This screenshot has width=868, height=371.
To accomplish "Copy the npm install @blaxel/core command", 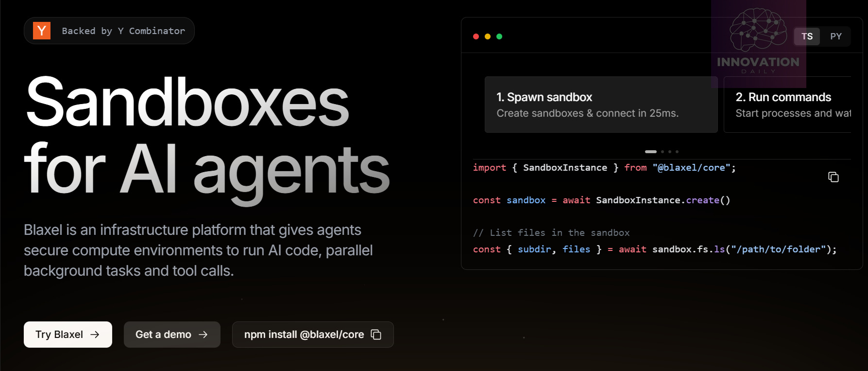I will tap(313, 335).
